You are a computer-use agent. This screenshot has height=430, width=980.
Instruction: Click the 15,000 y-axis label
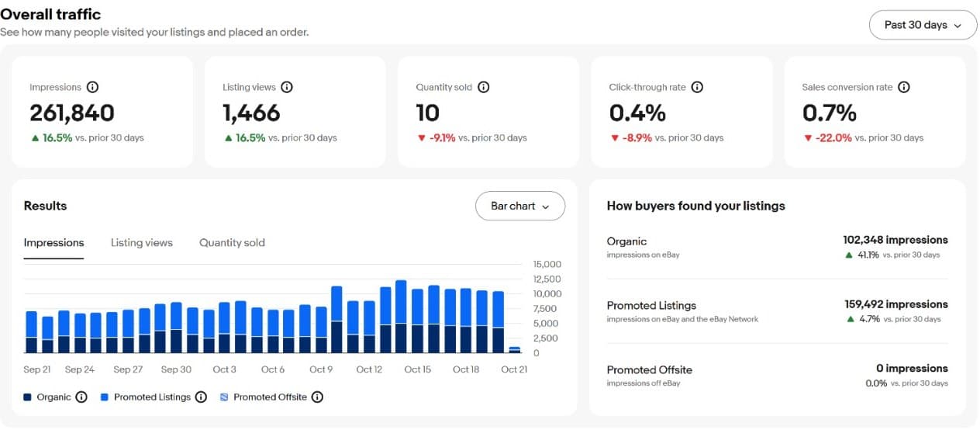tap(547, 265)
